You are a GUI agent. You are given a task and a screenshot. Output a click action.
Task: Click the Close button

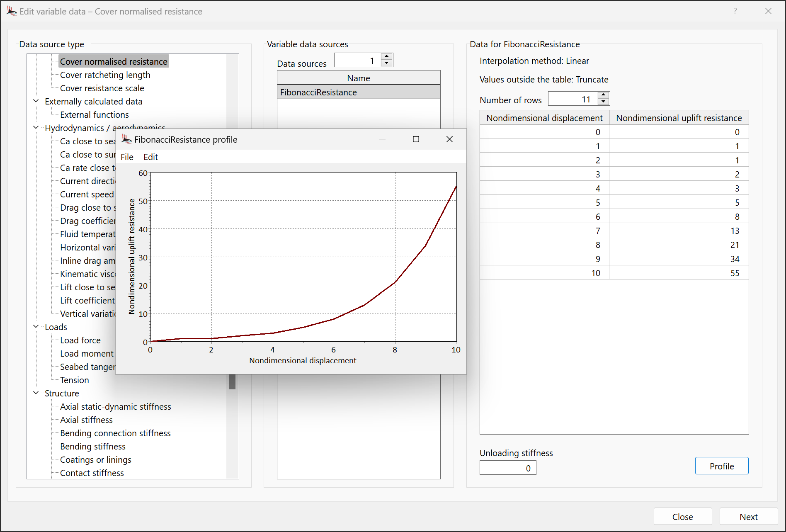[682, 516]
